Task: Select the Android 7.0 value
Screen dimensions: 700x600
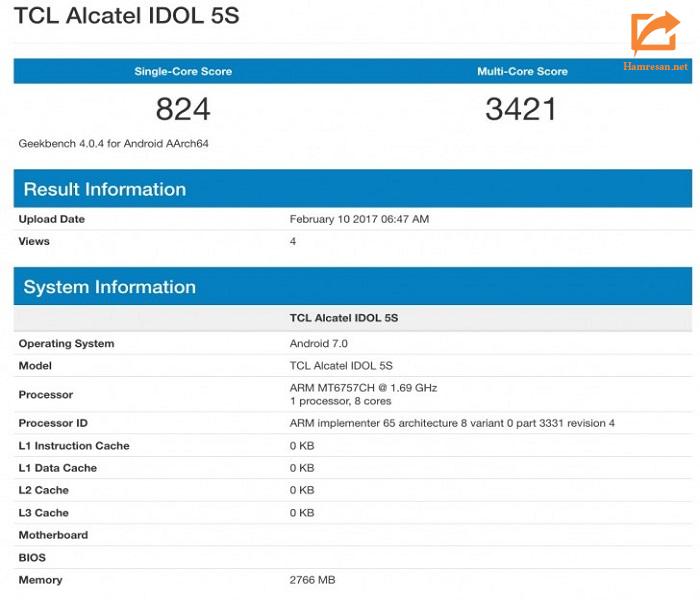Action: (x=319, y=344)
